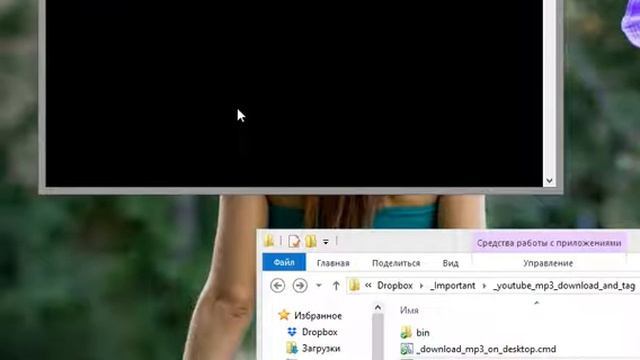
Task: Switch to the Вид ribbon tab
Action: pyautogui.click(x=451, y=263)
